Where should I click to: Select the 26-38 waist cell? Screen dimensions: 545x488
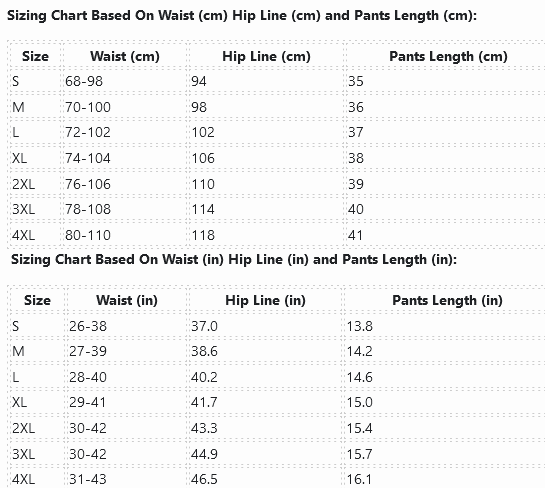(x=88, y=326)
